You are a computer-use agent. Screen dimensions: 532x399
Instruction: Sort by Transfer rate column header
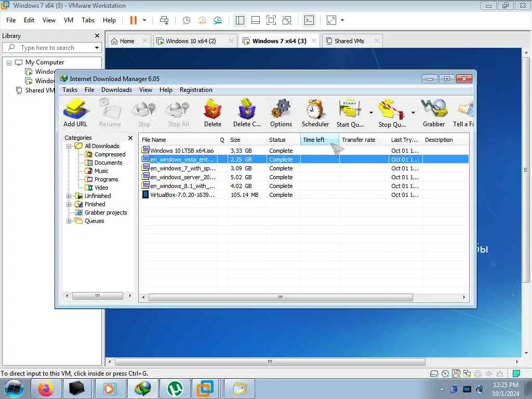[x=364, y=140]
